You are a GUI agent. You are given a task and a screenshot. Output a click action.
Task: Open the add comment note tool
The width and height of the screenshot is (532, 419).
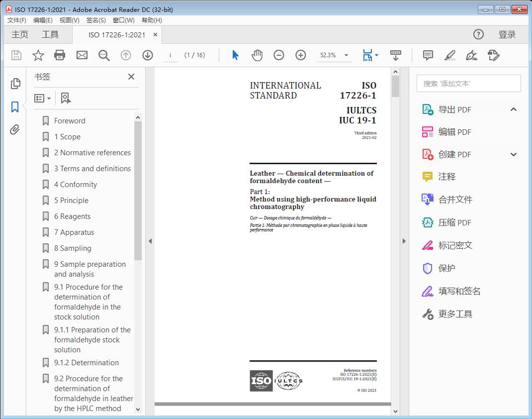click(x=428, y=55)
